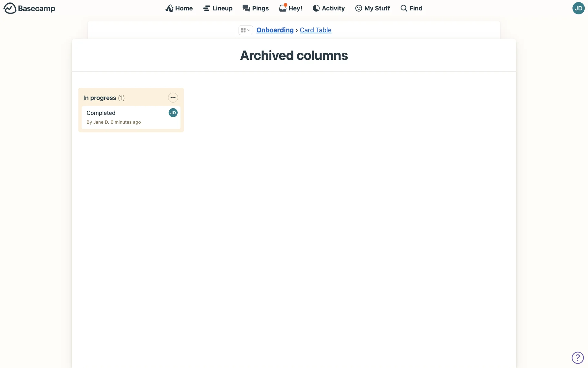The width and height of the screenshot is (588, 368).
Task: Click the Basecamp logo icon
Action: coord(10,8)
